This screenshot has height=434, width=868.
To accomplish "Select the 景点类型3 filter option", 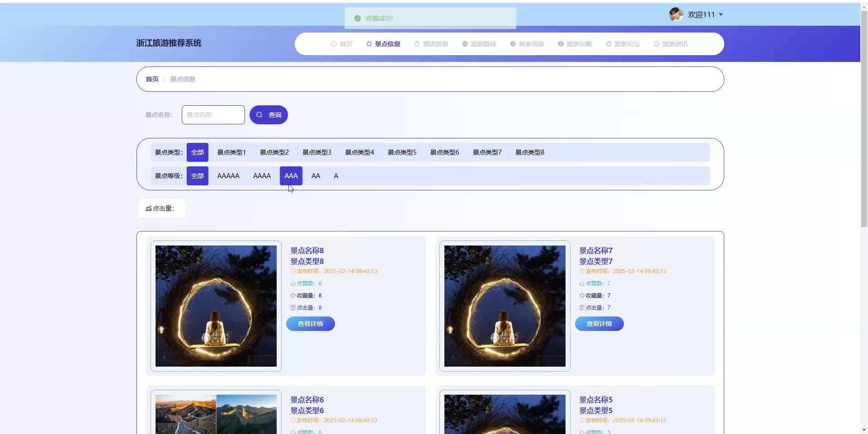I will click(x=316, y=152).
